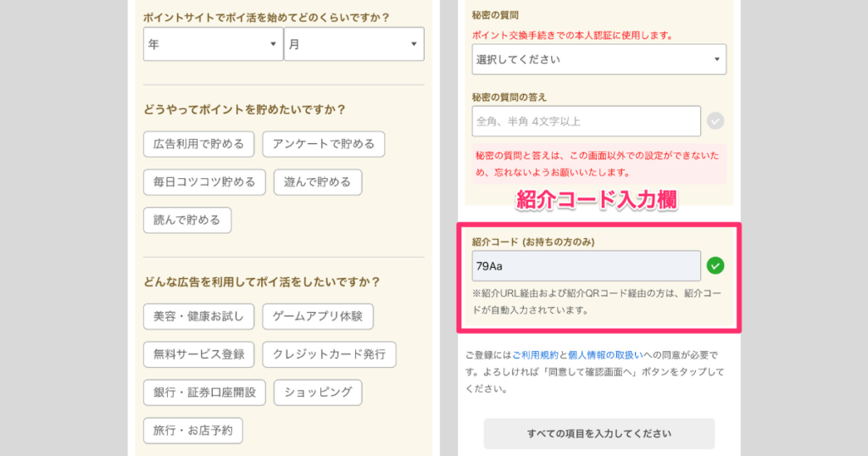Open the 月 months dropdown
This screenshot has width=868, height=456.
(x=354, y=44)
